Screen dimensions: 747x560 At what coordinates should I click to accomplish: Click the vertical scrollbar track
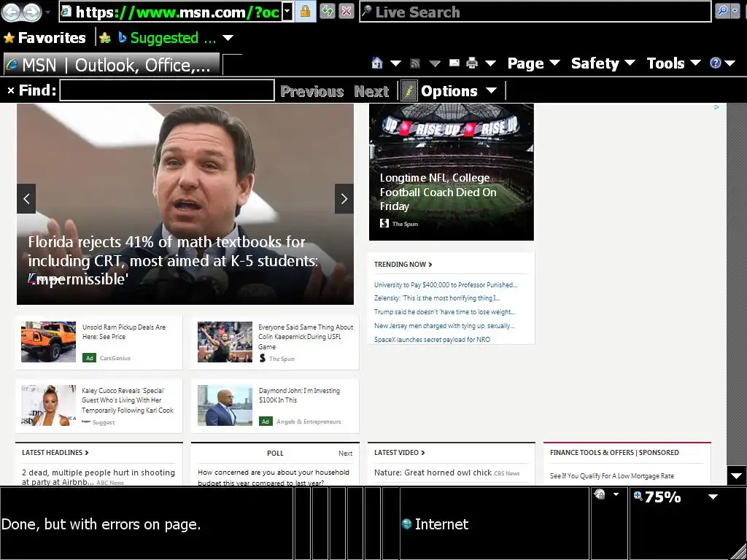pyautogui.click(x=737, y=285)
